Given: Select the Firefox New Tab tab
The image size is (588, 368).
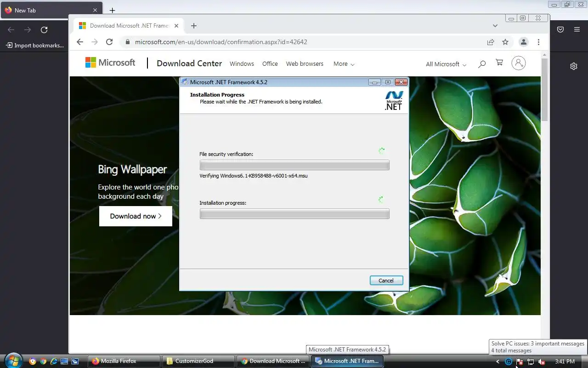Looking at the screenshot, I should (51, 10).
